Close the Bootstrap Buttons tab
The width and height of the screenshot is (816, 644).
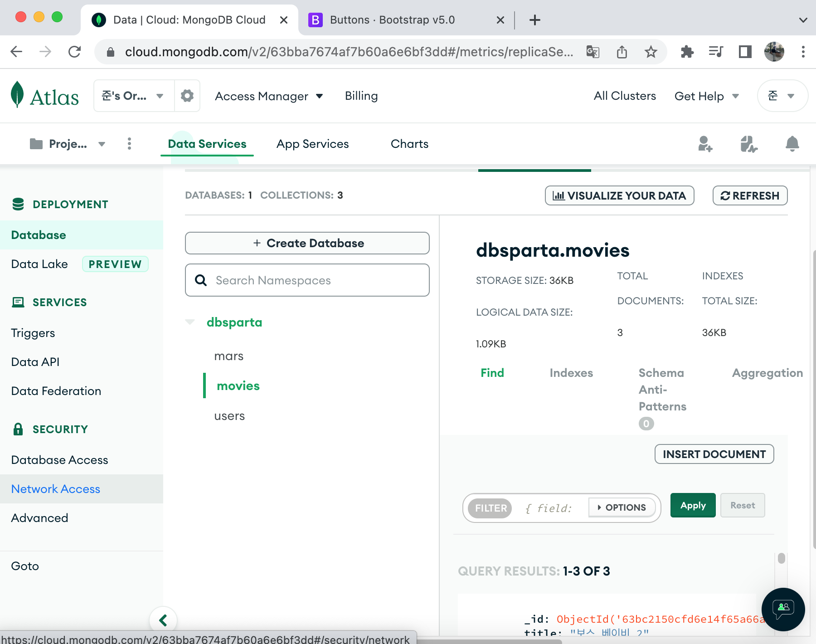point(500,20)
